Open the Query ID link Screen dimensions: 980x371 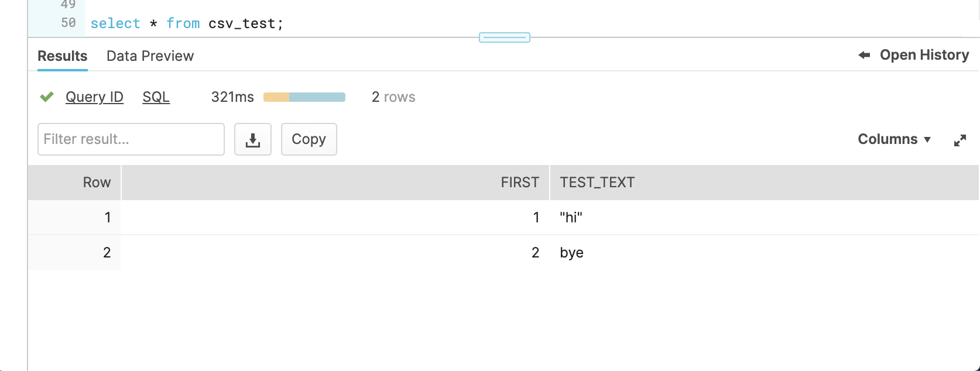pos(94,97)
